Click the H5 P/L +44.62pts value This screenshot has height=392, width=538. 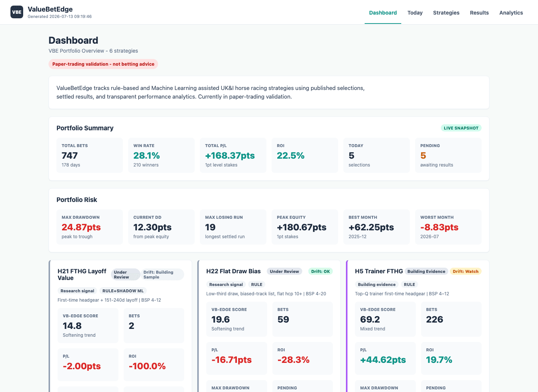383,360
